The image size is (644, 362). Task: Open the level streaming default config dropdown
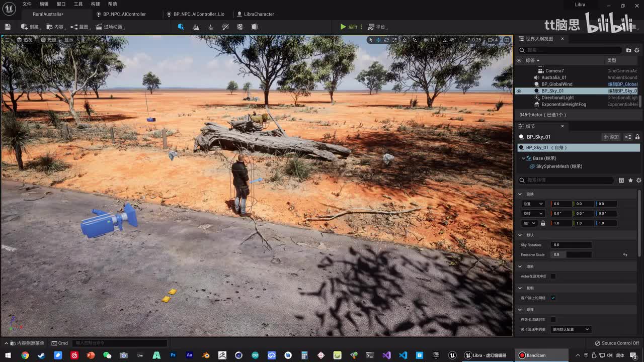(x=571, y=329)
